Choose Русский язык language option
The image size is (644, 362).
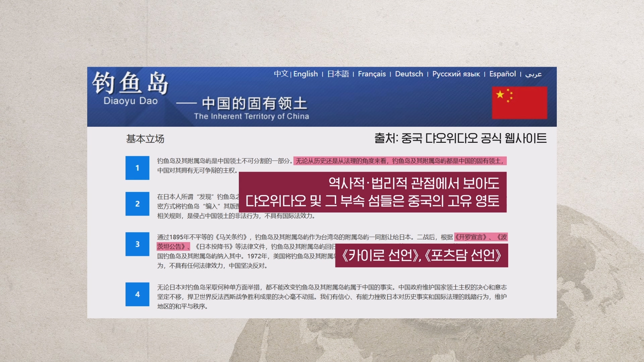click(x=456, y=74)
